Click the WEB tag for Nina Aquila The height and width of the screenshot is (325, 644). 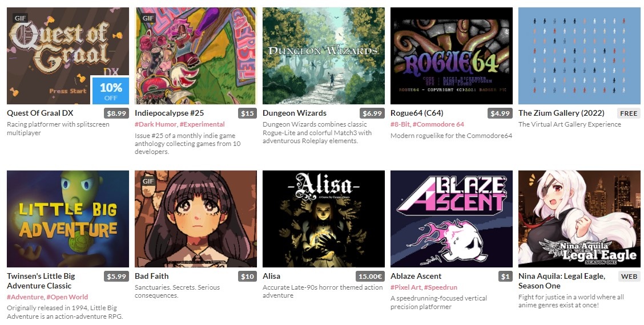tap(629, 276)
